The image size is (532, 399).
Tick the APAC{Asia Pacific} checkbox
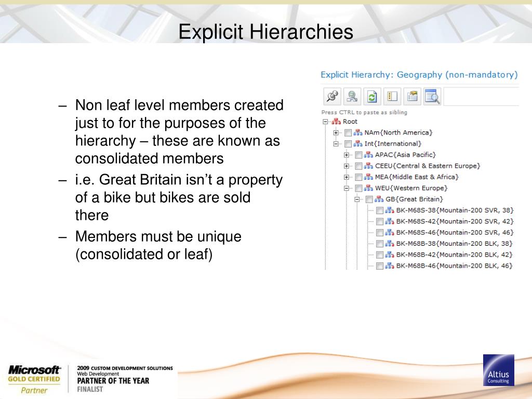click(358, 155)
